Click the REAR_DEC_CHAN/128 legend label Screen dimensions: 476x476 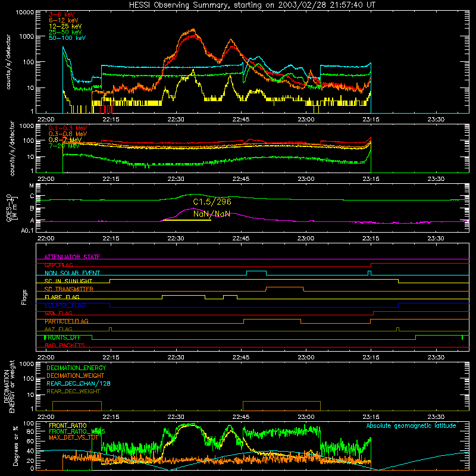click(x=79, y=383)
